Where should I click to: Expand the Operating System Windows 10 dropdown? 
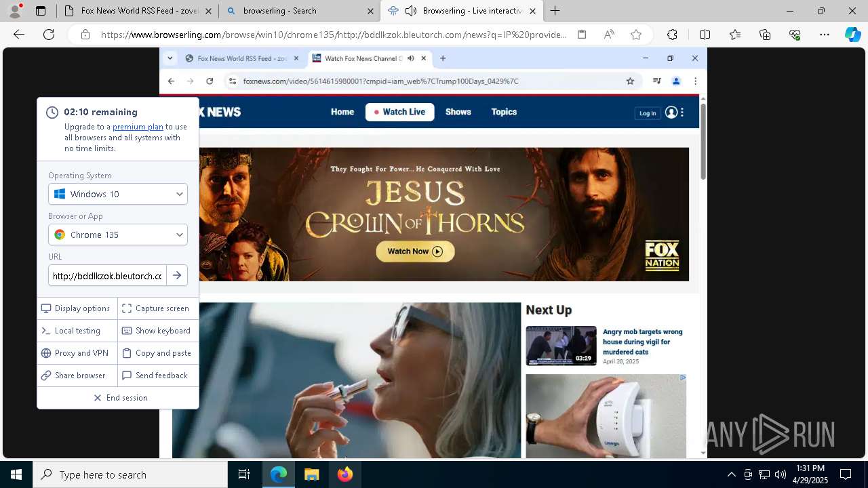click(118, 194)
